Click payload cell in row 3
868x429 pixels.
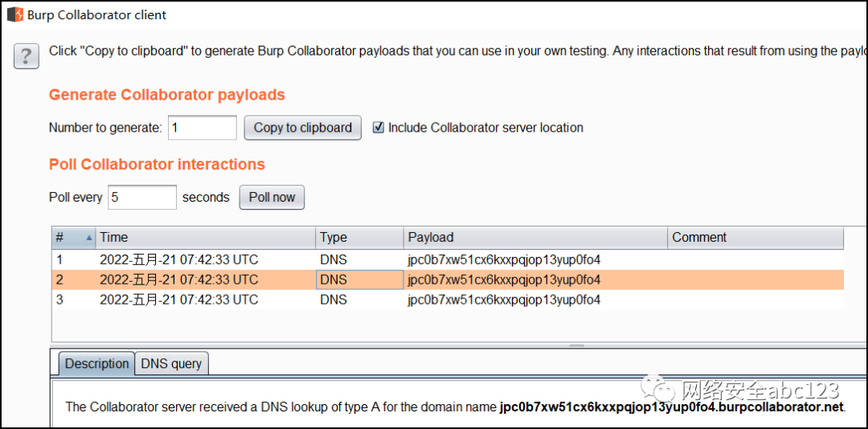coord(535,300)
